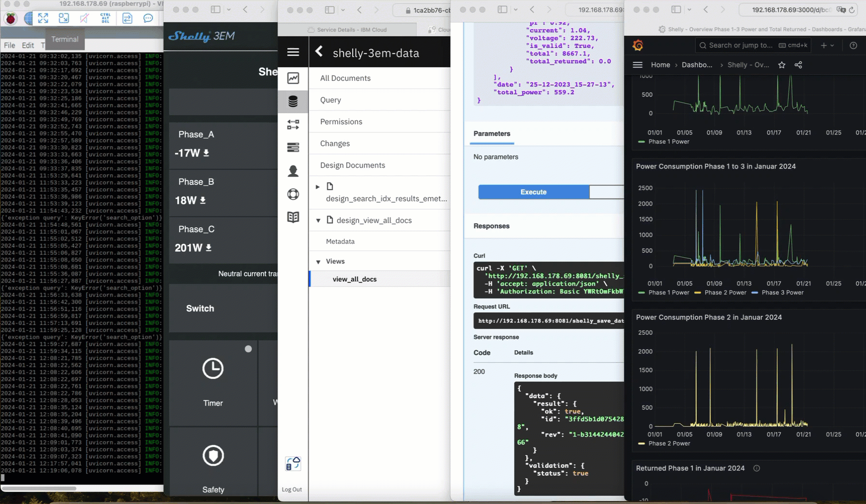Toggle sidebar in the Cloudant browser window

click(x=330, y=10)
